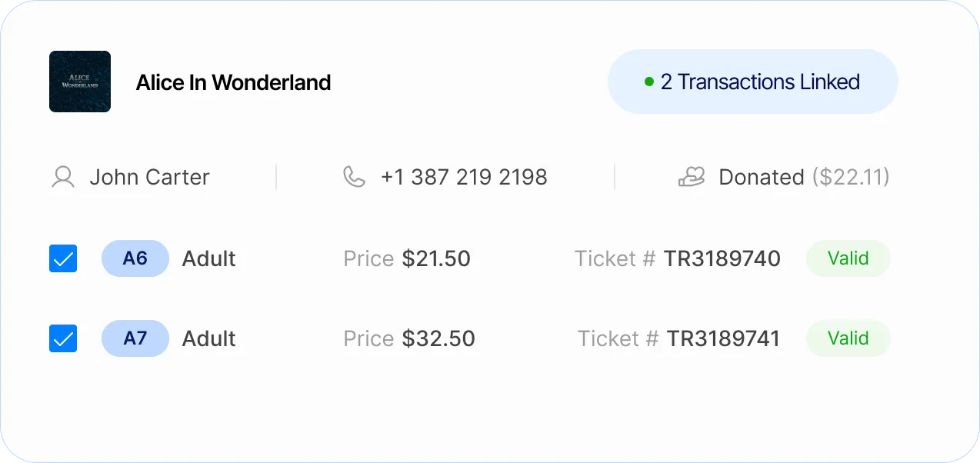Select the customer name John Carter

tap(149, 177)
